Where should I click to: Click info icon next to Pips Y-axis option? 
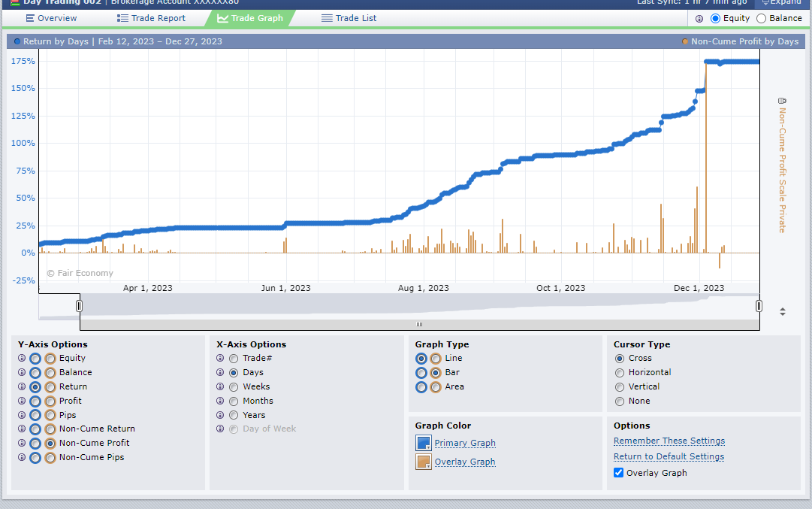point(22,415)
